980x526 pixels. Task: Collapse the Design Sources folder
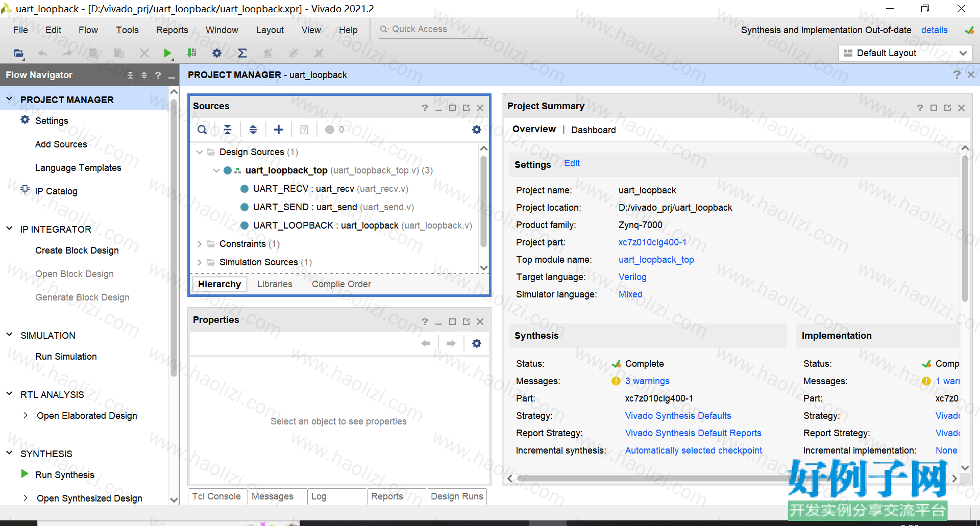(200, 152)
